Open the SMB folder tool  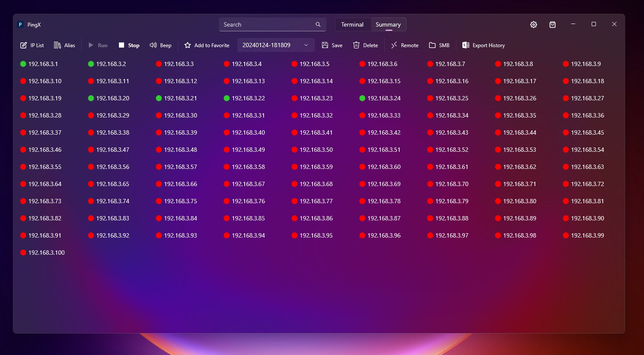(x=439, y=45)
